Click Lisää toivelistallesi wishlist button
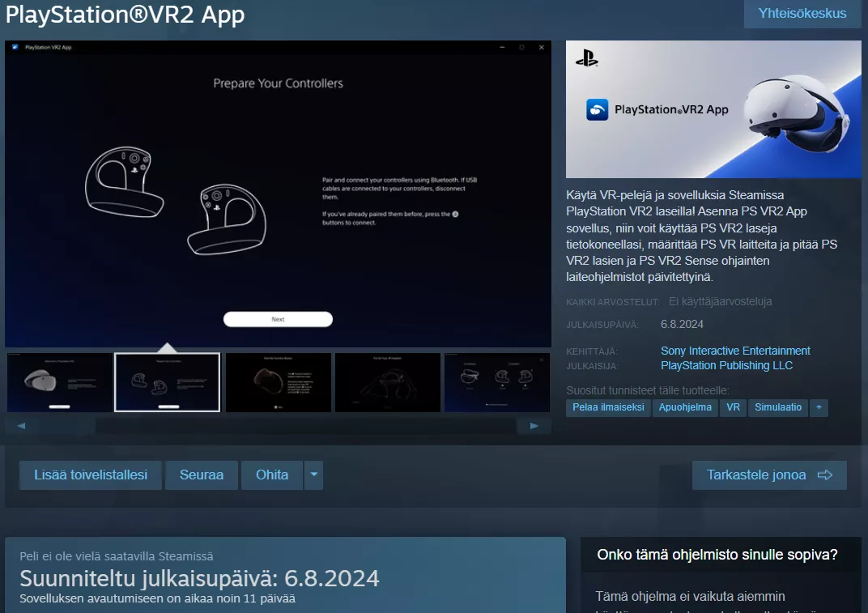868x613 pixels. coord(91,475)
